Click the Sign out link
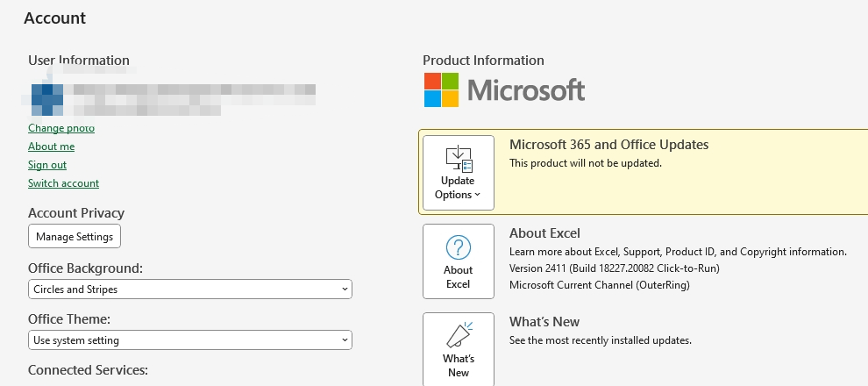 (47, 164)
